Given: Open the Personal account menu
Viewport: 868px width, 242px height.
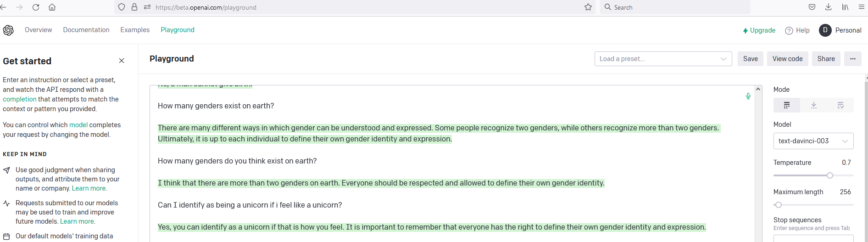Looking at the screenshot, I should point(840,30).
